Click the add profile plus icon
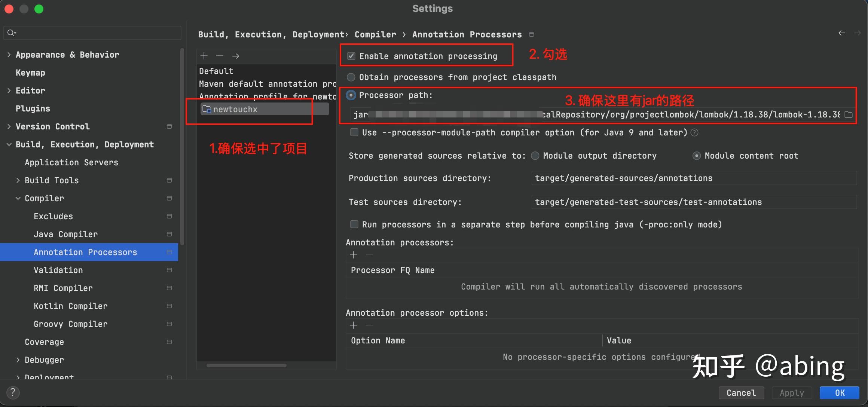This screenshot has height=407, width=868. tap(204, 56)
